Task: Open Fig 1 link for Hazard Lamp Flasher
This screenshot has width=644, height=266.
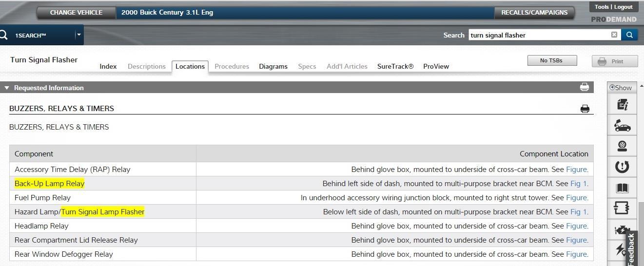Action: 579,212
